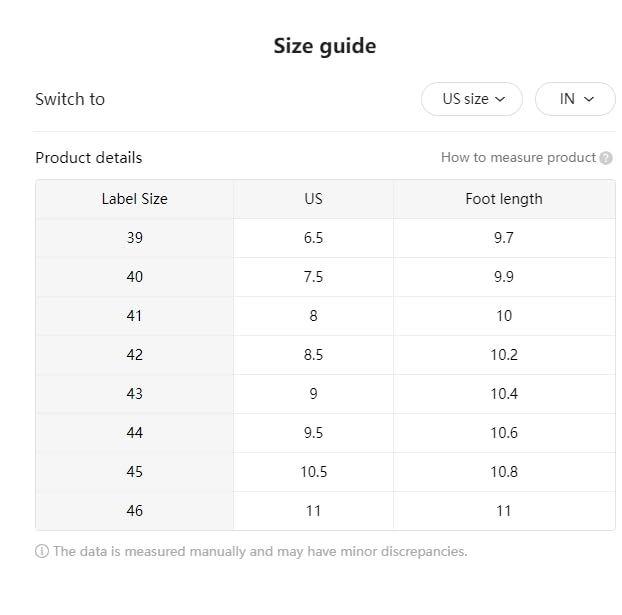Screen dimensions: 622x615
Task: Click the info icon beside the disclaimer
Action: [x=42, y=551]
